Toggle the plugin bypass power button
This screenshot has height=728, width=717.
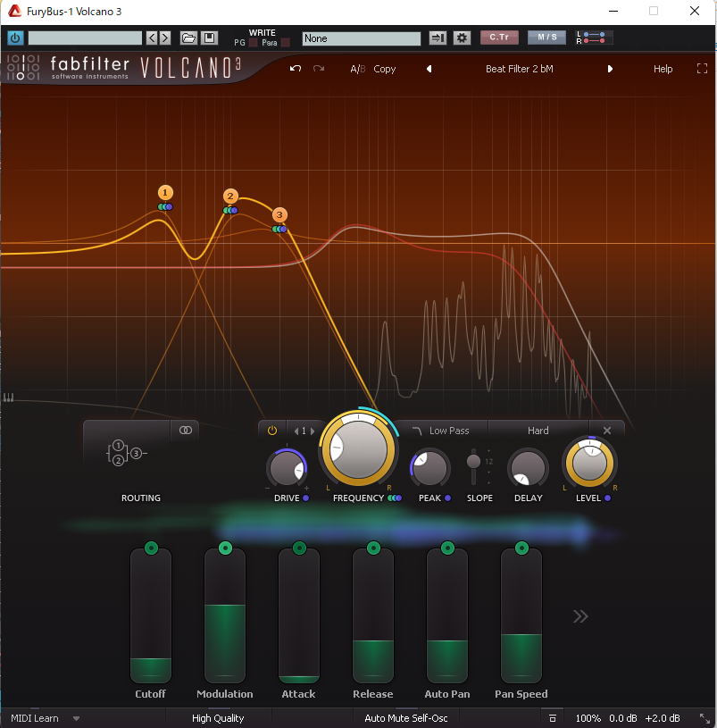[15, 38]
